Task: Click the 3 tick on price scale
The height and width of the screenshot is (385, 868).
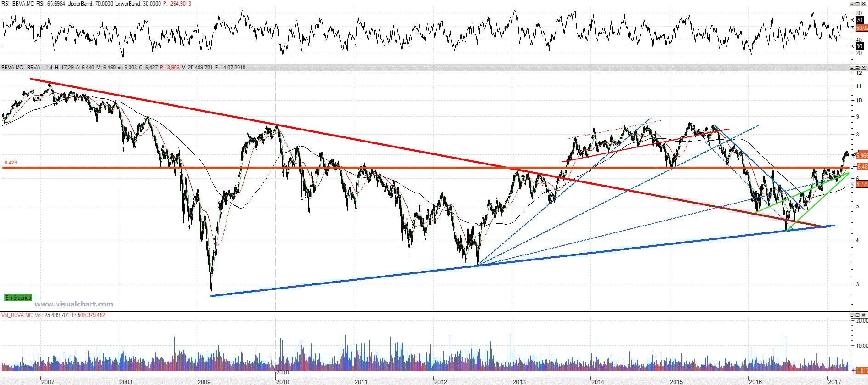Action: [857, 284]
